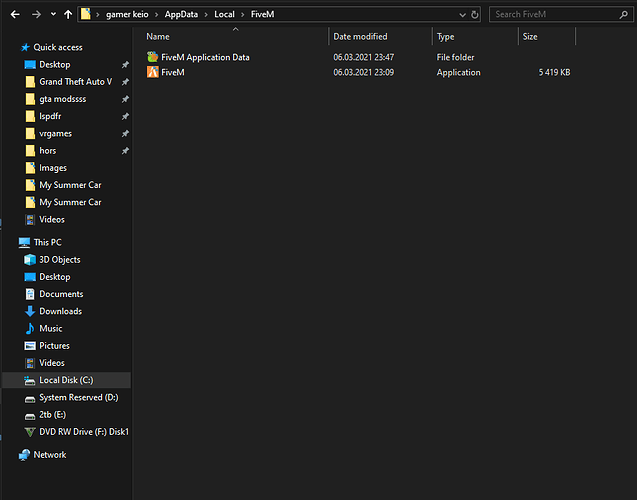This screenshot has height=500, width=637.
Task: Go up one folder level
Action: [68, 15]
